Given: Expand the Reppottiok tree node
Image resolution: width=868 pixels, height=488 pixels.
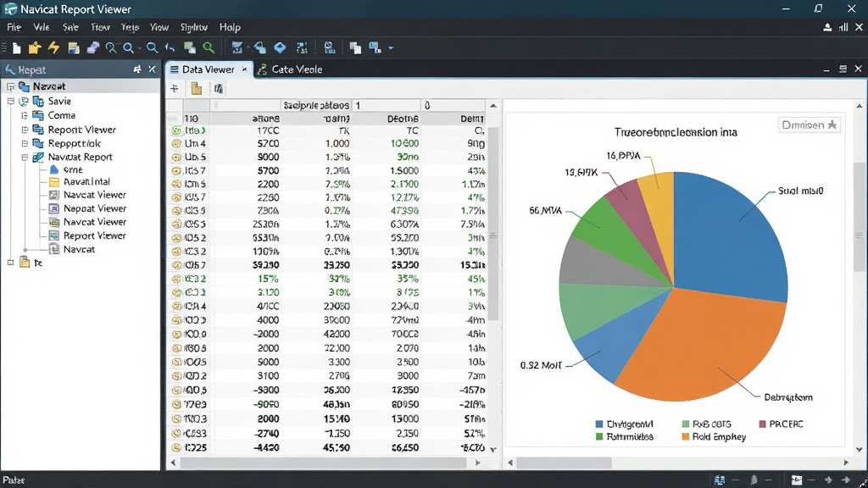Looking at the screenshot, I should (x=25, y=143).
